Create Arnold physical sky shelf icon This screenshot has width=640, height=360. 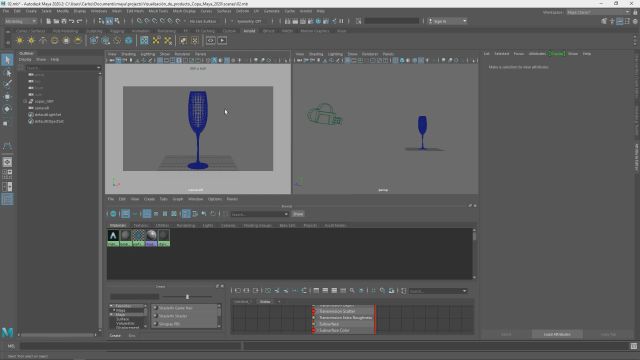(78, 40)
